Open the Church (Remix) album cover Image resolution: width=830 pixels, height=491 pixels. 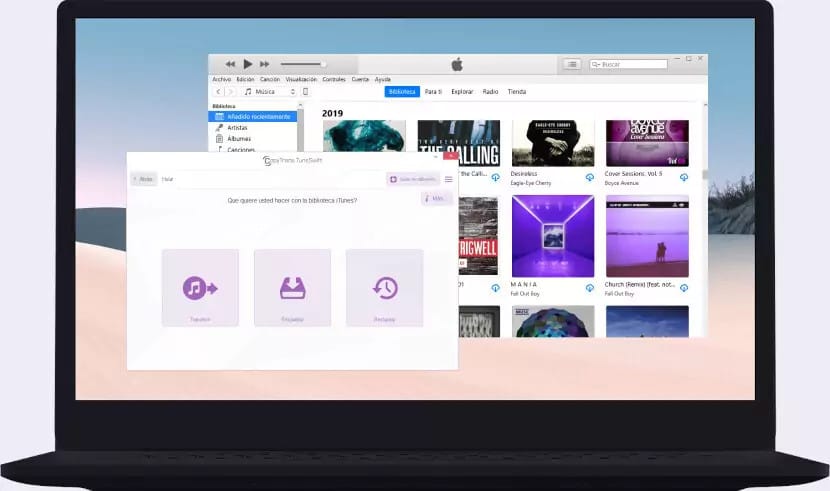pos(647,236)
